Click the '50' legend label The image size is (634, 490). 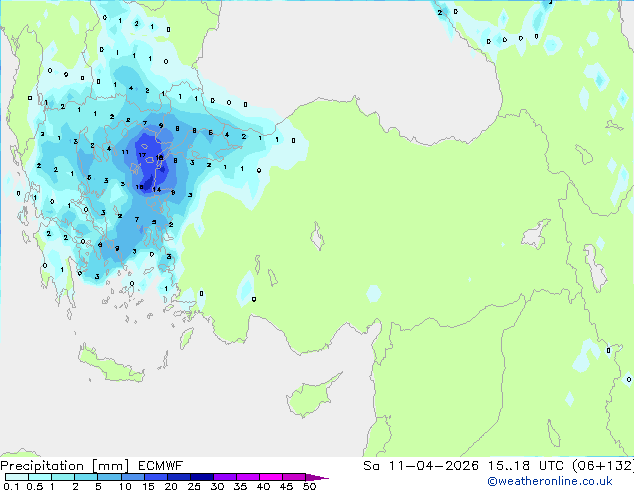pyautogui.click(x=309, y=486)
